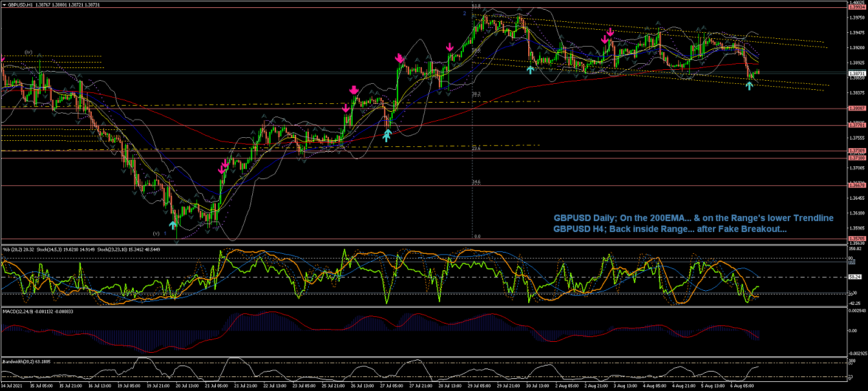The width and height of the screenshot is (868, 391).
Task: Select the 1.39934 horizontal line price tag
Action: (856, 7)
